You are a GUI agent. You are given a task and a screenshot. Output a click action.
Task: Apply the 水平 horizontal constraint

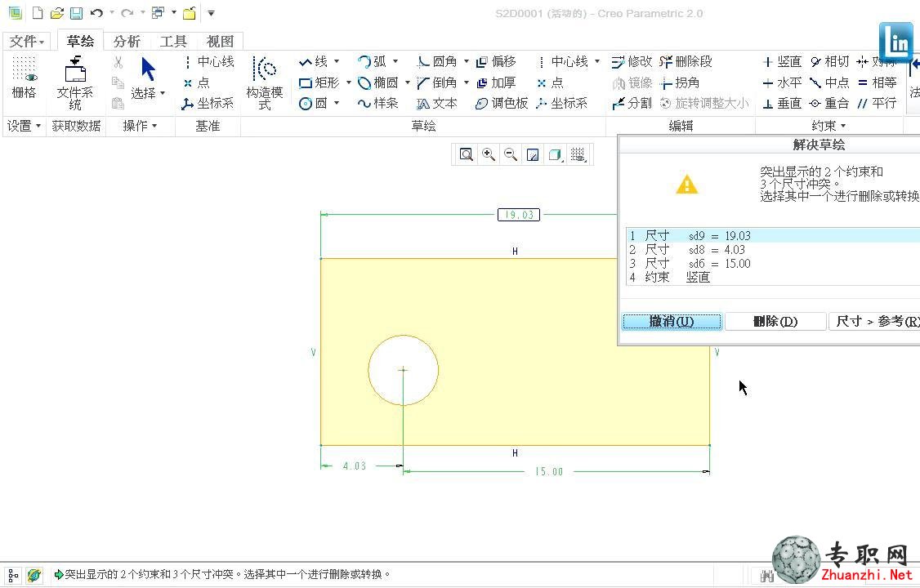(782, 82)
